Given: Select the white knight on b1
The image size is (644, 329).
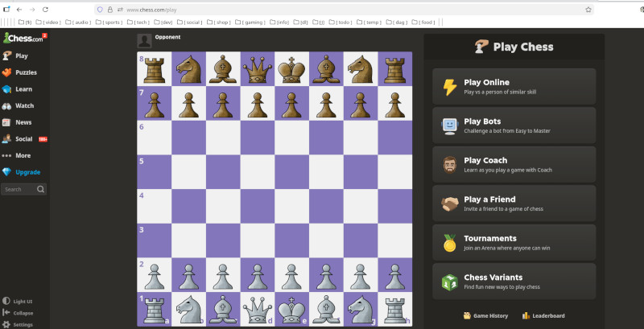Looking at the screenshot, I should point(188,309).
